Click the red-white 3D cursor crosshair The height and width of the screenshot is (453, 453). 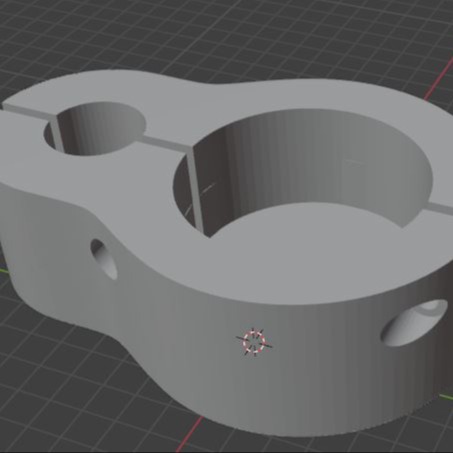tap(254, 341)
